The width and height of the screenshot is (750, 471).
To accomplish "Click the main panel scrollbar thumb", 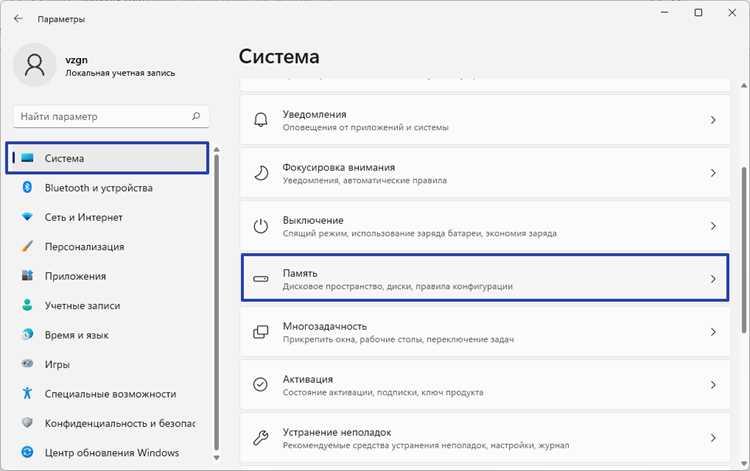I will 744,250.
